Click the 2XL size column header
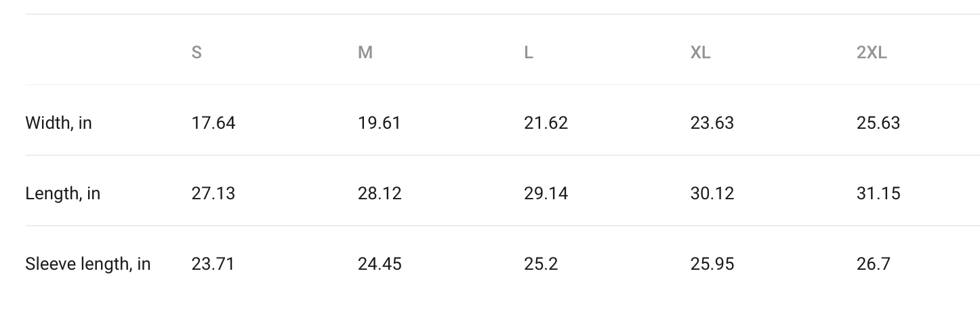This screenshot has height=324, width=980. click(872, 52)
